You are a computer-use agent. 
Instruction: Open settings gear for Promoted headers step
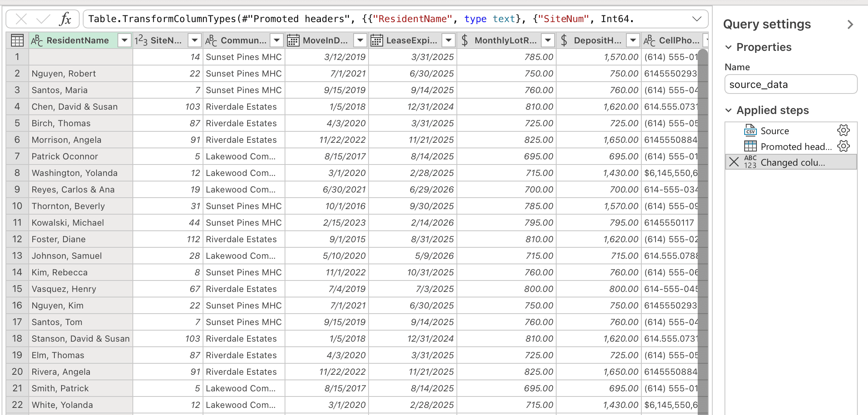[843, 146]
